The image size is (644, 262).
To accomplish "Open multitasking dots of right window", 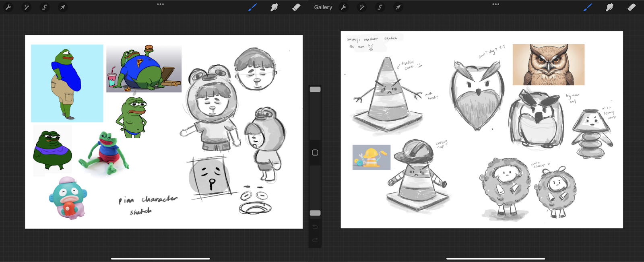I will pos(496,4).
